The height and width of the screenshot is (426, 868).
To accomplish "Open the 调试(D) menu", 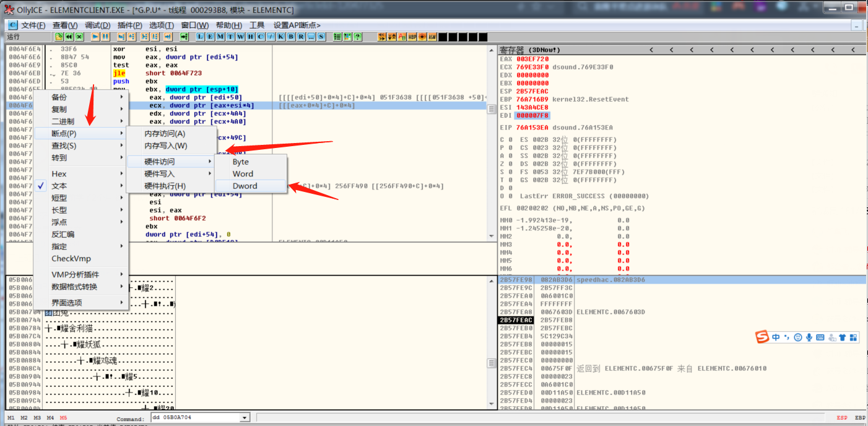I will [x=97, y=25].
